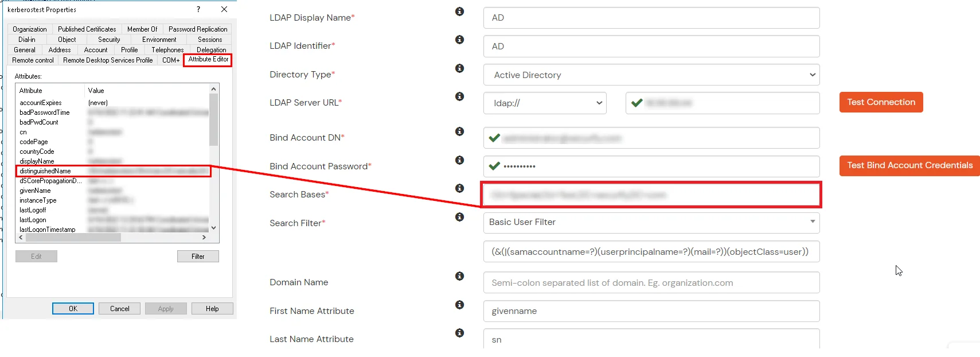This screenshot has width=980, height=357.
Task: Select the distinguishedName attribute row
Action: (x=113, y=171)
